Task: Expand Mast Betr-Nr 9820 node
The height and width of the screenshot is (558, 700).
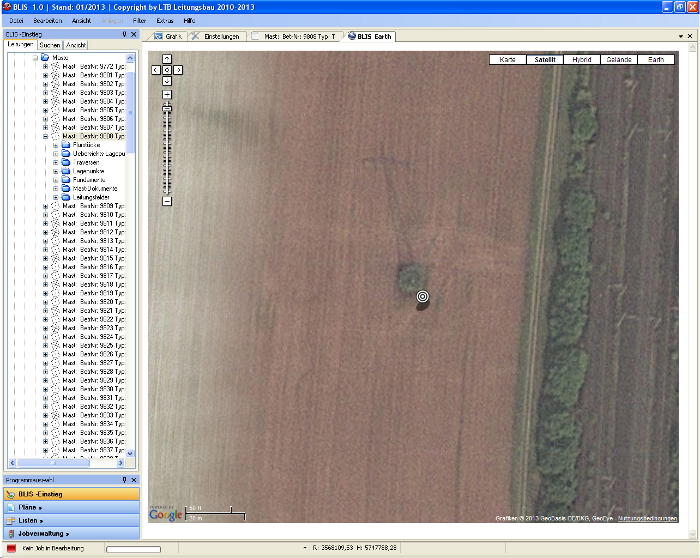Action: tap(45, 302)
